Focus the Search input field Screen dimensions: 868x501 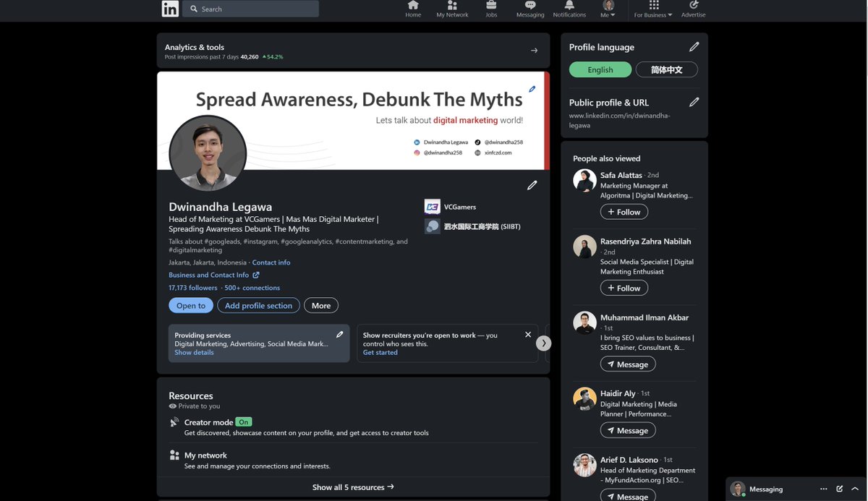pos(250,9)
